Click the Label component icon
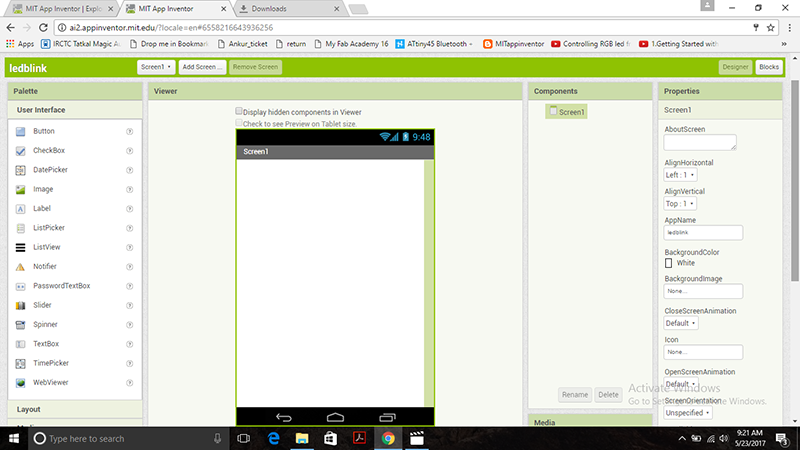The image size is (800, 450). click(x=20, y=209)
